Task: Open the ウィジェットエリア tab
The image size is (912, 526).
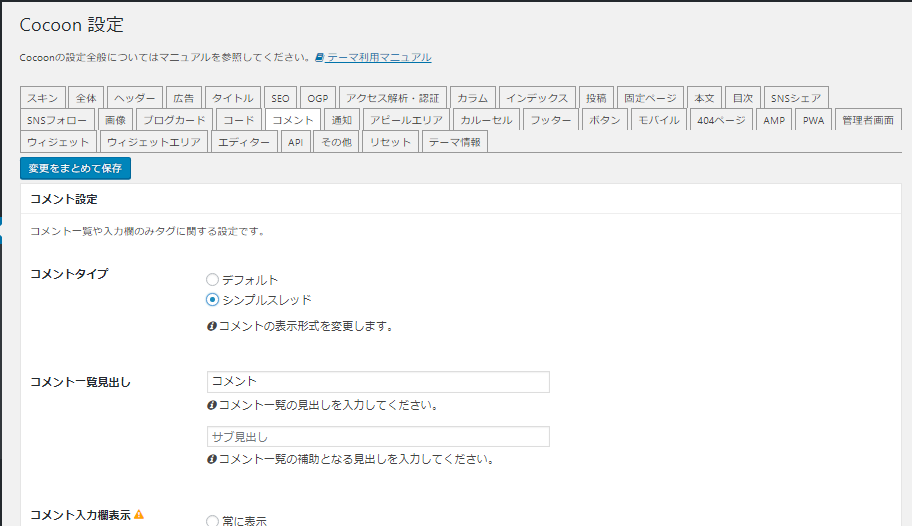Action: [x=154, y=142]
